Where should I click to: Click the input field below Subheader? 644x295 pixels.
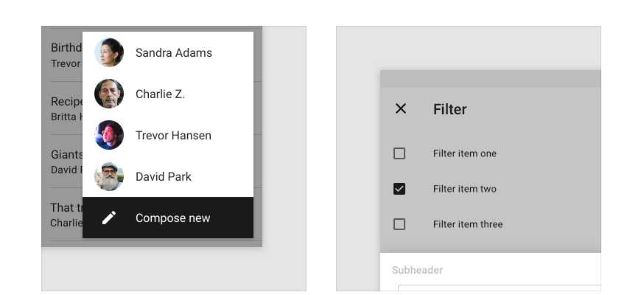click(500, 290)
